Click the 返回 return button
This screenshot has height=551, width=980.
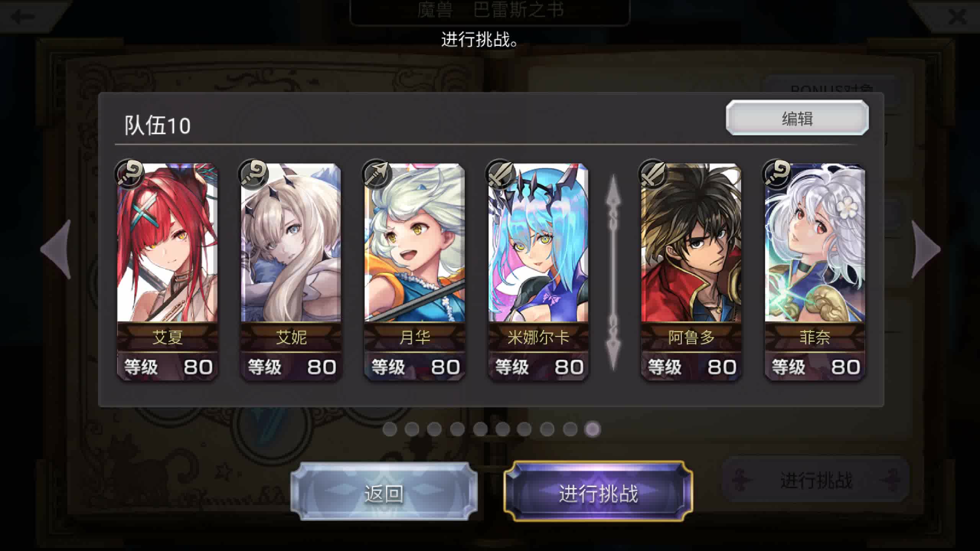[x=384, y=492]
